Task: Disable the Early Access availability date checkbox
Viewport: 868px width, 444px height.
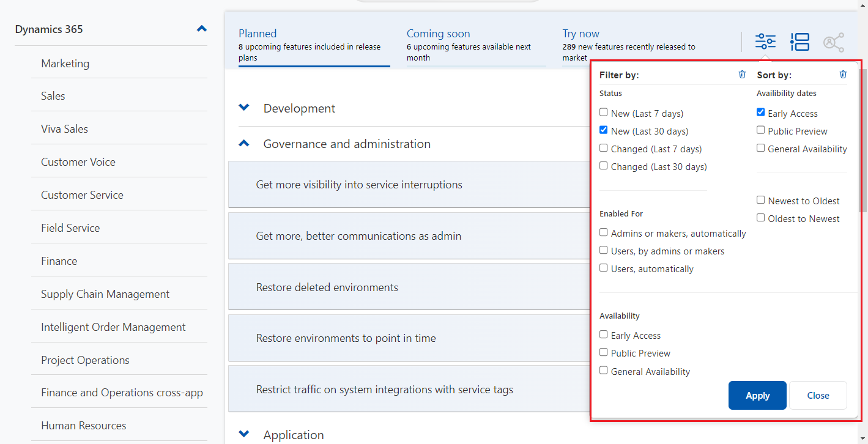Action: tap(760, 112)
